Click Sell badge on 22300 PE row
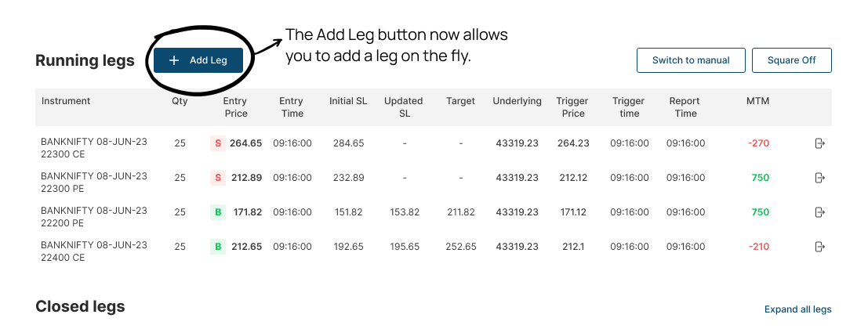 click(x=217, y=178)
